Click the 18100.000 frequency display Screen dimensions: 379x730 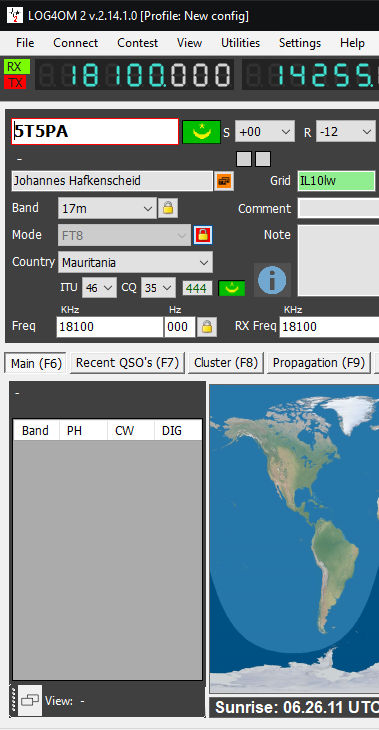(x=134, y=74)
